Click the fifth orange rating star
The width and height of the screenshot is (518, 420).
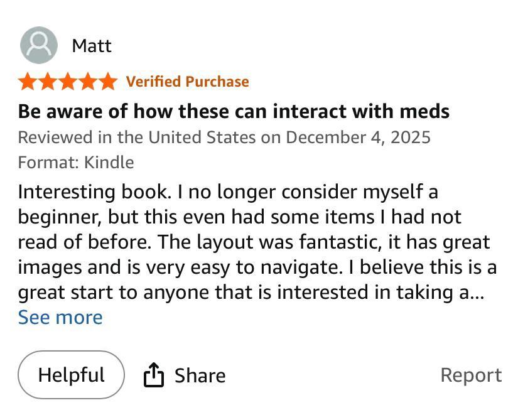pos(108,82)
